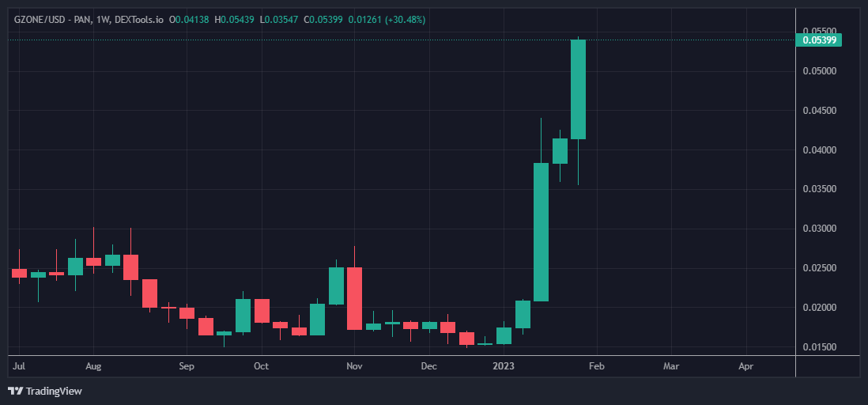868x405 pixels.
Task: Click the GZONE/USD symbol title
Action: (89, 20)
